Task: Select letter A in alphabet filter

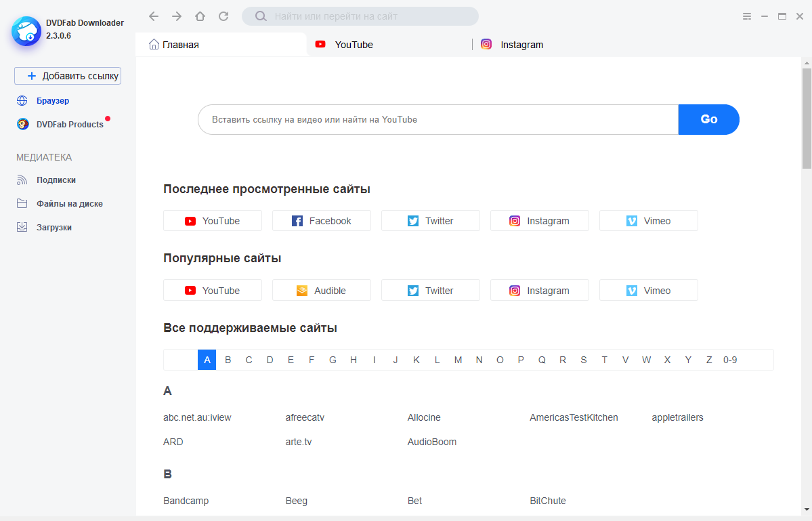Action: [x=207, y=360]
